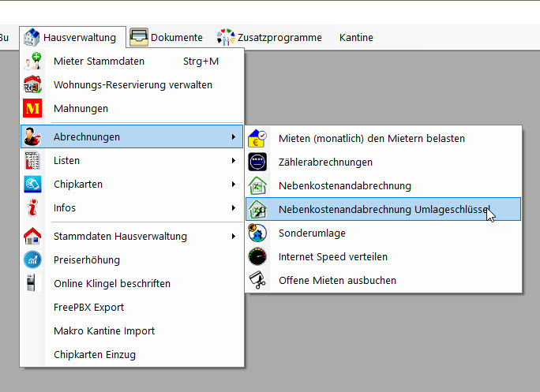
Task: Click the red Infos icon
Action: 32,208
